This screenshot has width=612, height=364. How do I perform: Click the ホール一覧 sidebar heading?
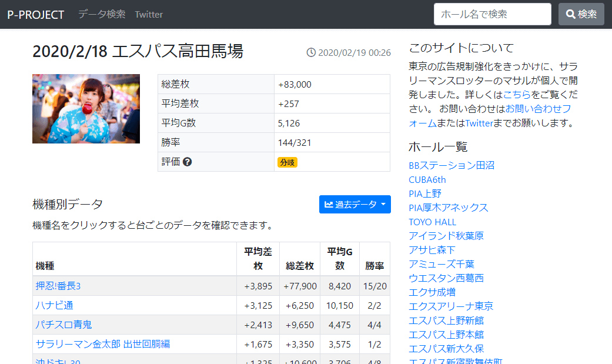tap(438, 147)
